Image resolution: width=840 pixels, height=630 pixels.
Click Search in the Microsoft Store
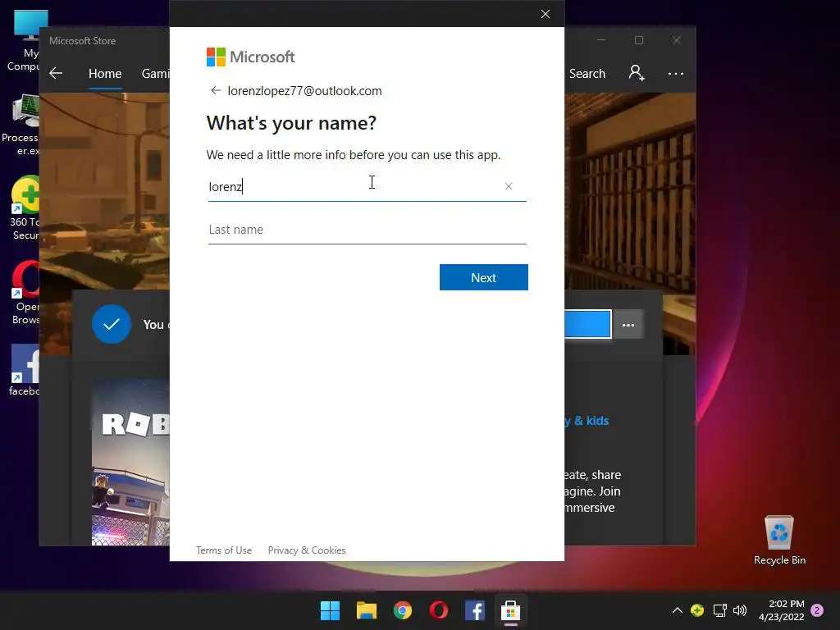point(587,73)
